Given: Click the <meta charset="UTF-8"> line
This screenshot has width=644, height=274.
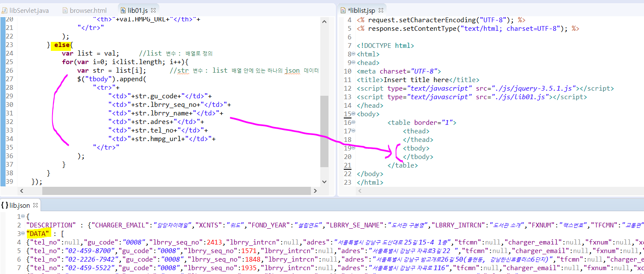Looking at the screenshot, I should point(399,71).
